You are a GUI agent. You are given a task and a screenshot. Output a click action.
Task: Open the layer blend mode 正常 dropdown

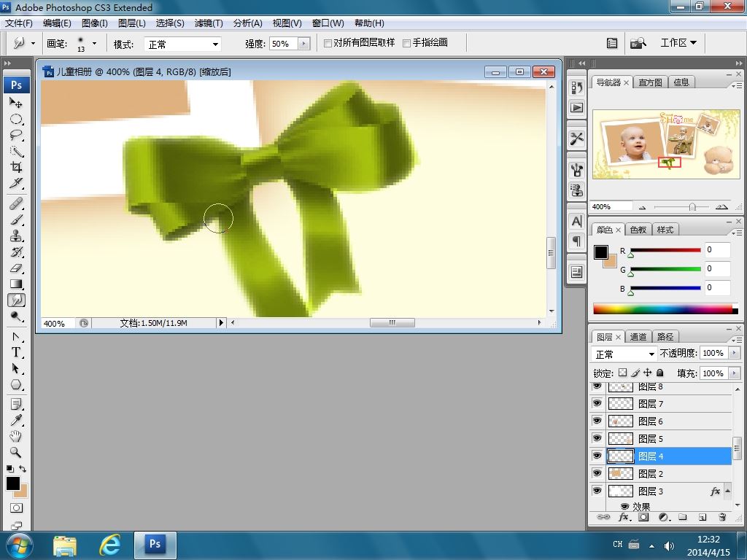624,354
